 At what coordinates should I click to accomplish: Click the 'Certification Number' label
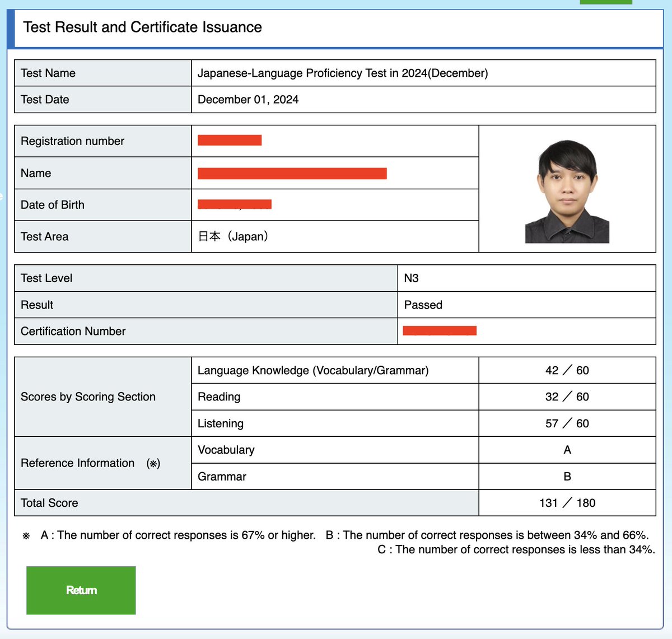tap(73, 331)
